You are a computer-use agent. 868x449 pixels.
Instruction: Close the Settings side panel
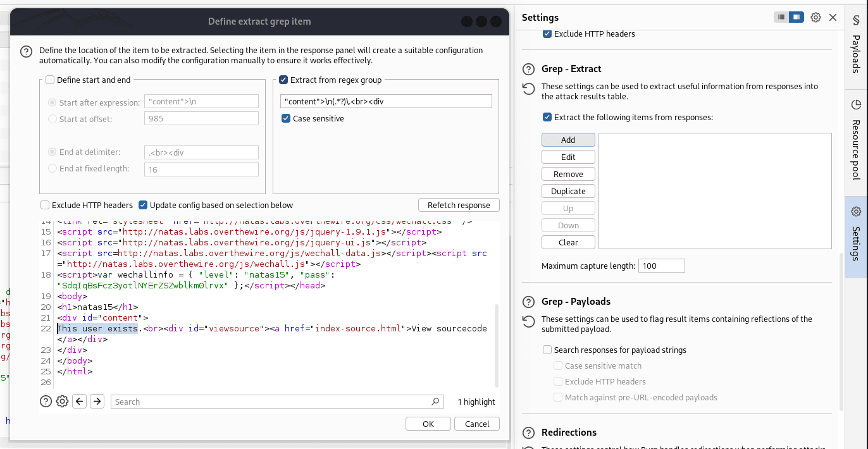833,18
